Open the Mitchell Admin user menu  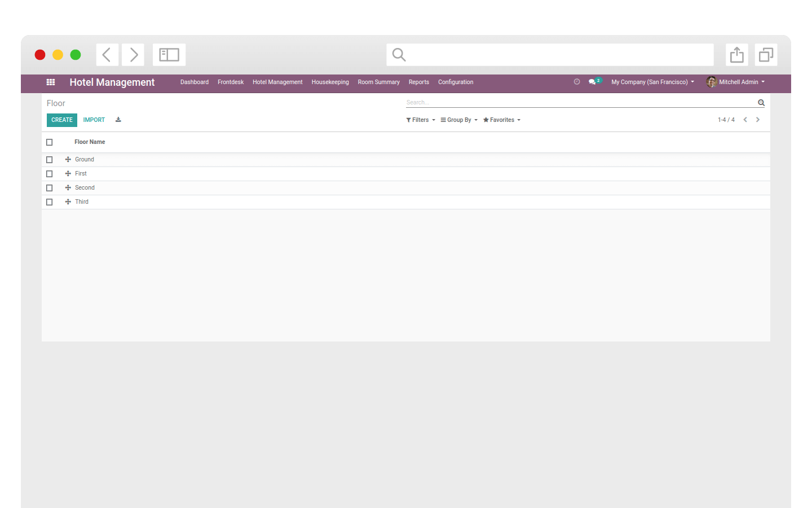point(736,82)
